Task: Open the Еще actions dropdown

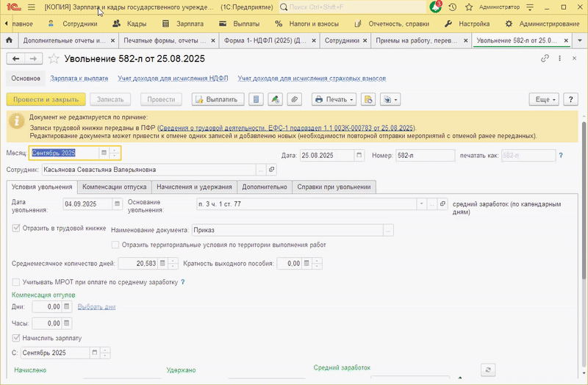Action: [544, 99]
